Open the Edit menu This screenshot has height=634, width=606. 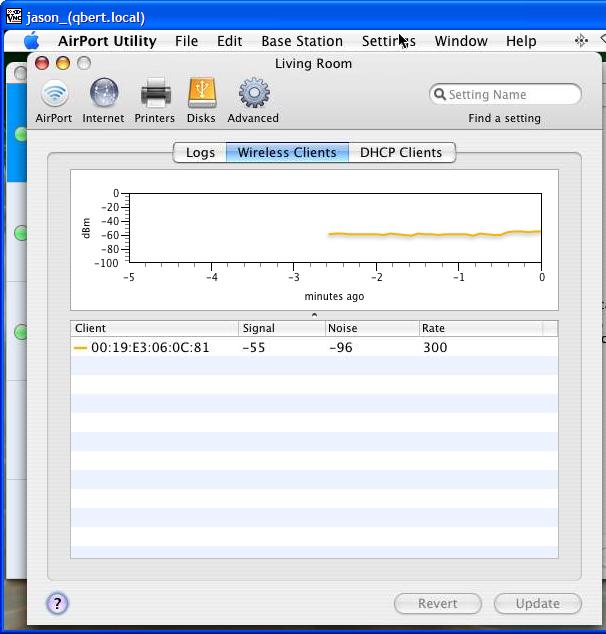tap(229, 41)
